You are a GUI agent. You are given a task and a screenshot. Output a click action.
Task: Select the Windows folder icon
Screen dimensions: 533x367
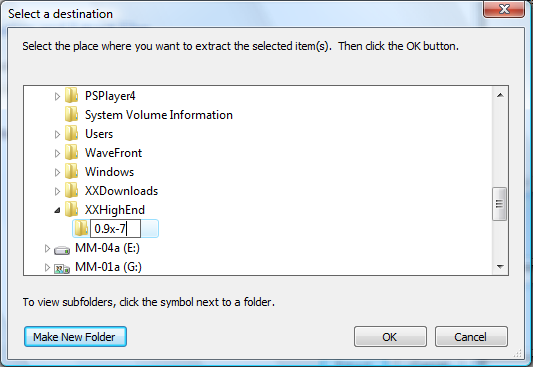[x=72, y=172]
